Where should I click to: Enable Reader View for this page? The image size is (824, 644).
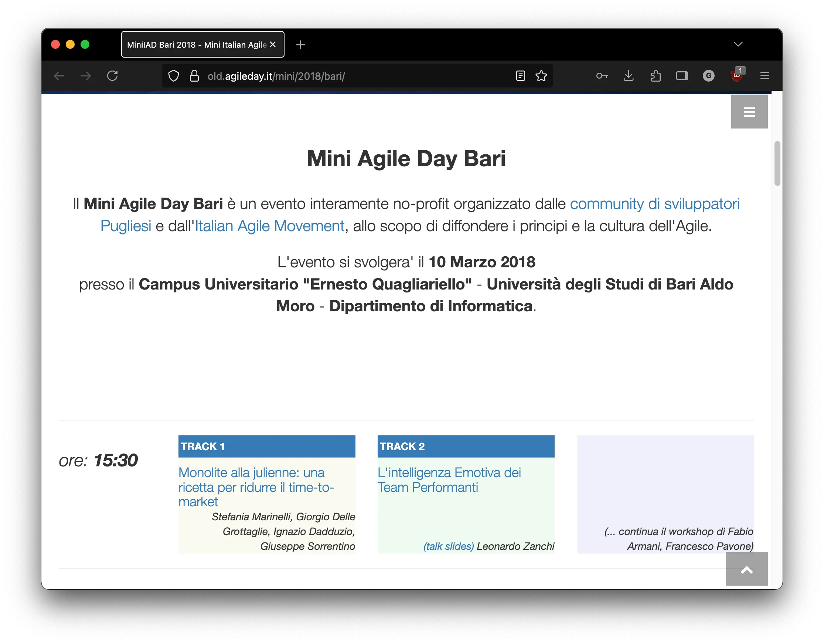coord(521,76)
